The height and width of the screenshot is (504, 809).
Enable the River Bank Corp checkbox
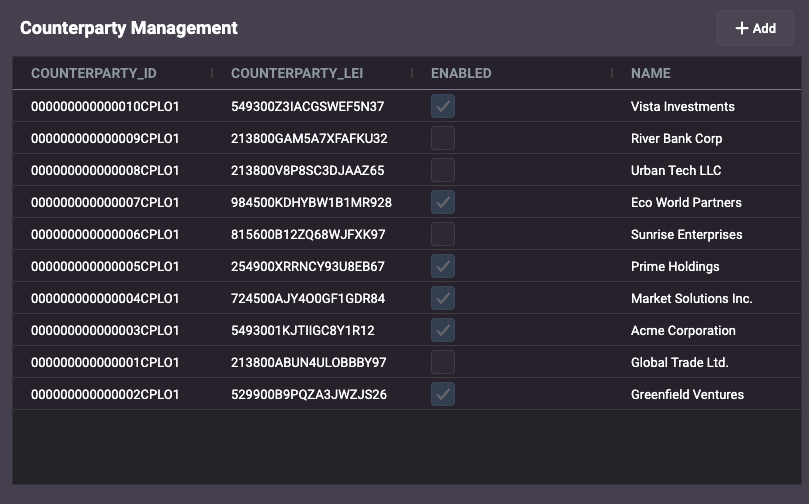click(x=443, y=138)
